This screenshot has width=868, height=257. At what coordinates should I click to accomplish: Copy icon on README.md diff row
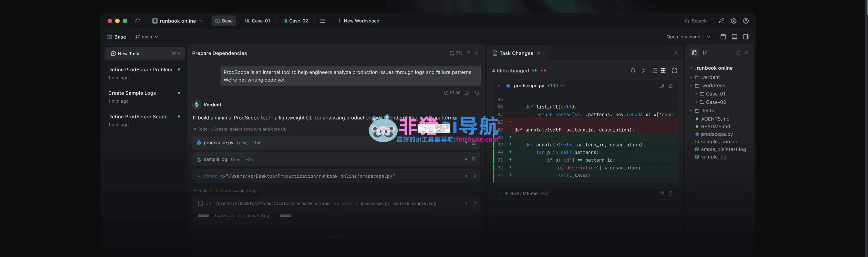[x=662, y=194]
